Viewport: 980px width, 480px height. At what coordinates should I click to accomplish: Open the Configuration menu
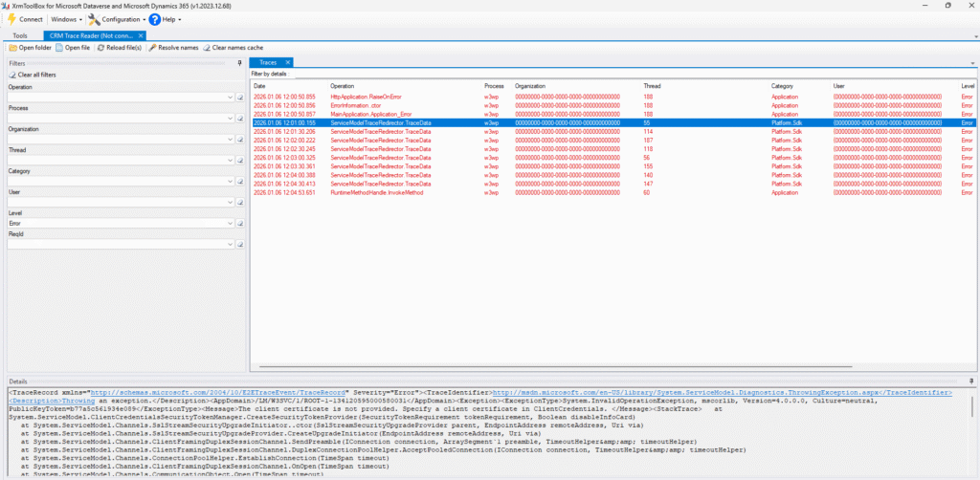tap(117, 19)
